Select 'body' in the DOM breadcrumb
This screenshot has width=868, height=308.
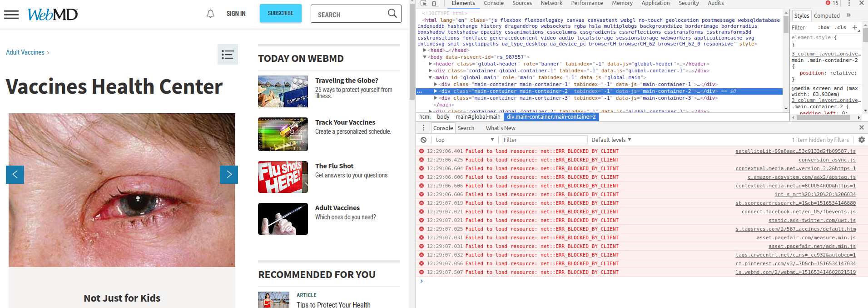pos(443,117)
